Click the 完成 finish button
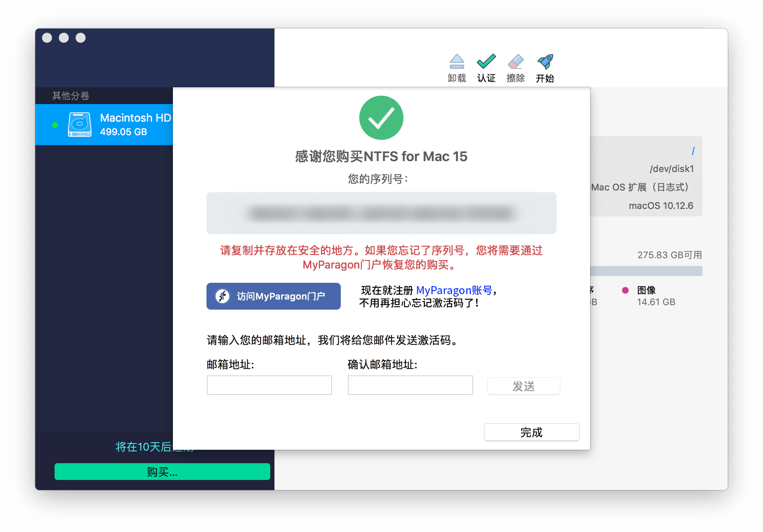Viewport: 763px width, 532px height. coord(531,432)
